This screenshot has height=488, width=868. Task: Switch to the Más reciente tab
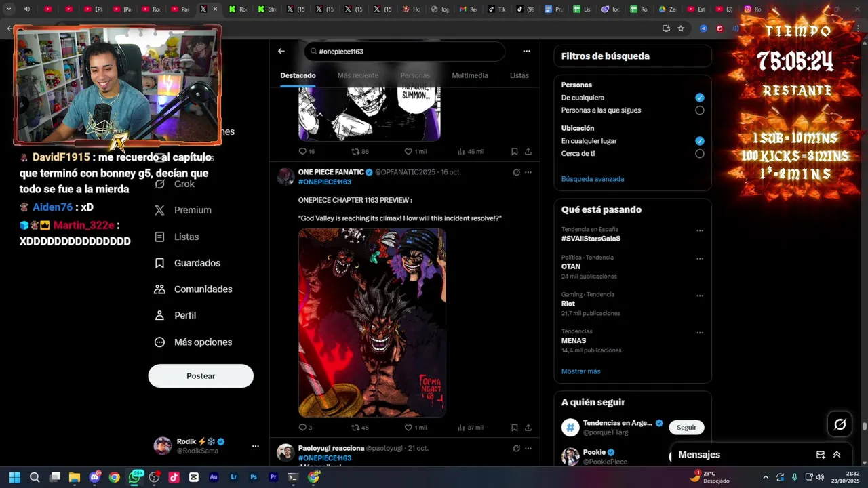[358, 75]
